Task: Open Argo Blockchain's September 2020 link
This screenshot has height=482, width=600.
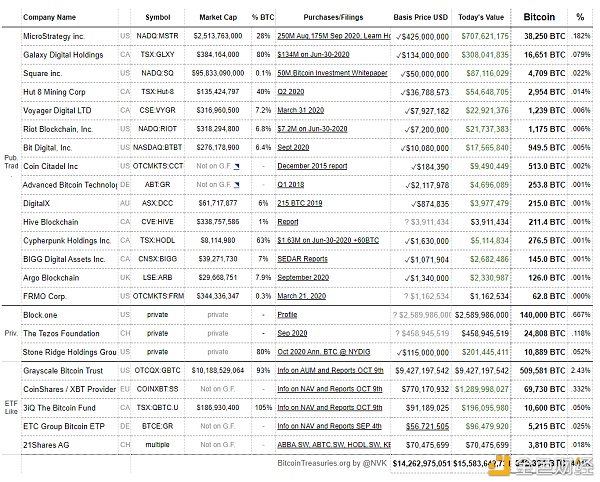Action: (x=303, y=277)
